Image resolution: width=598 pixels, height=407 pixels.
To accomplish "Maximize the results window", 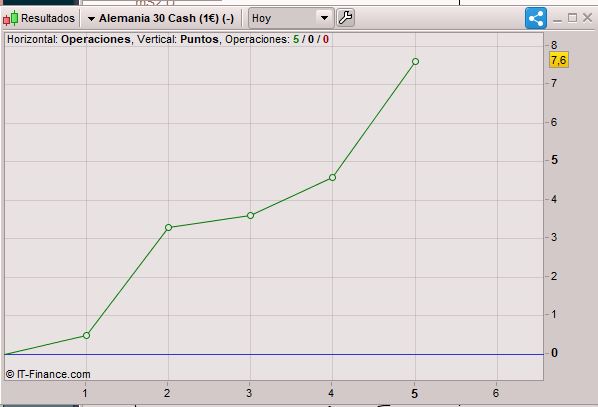I will click(x=572, y=18).
